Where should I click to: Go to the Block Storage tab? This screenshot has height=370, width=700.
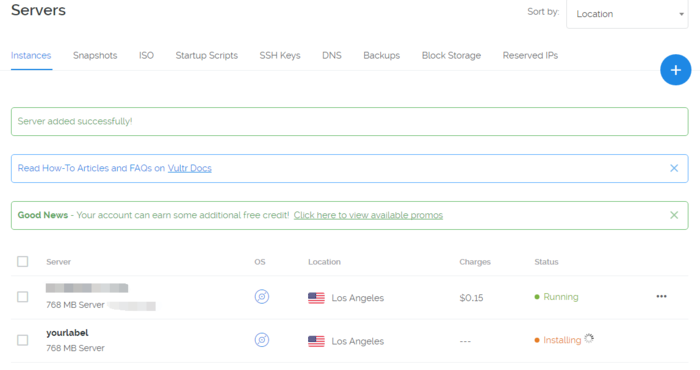point(451,55)
